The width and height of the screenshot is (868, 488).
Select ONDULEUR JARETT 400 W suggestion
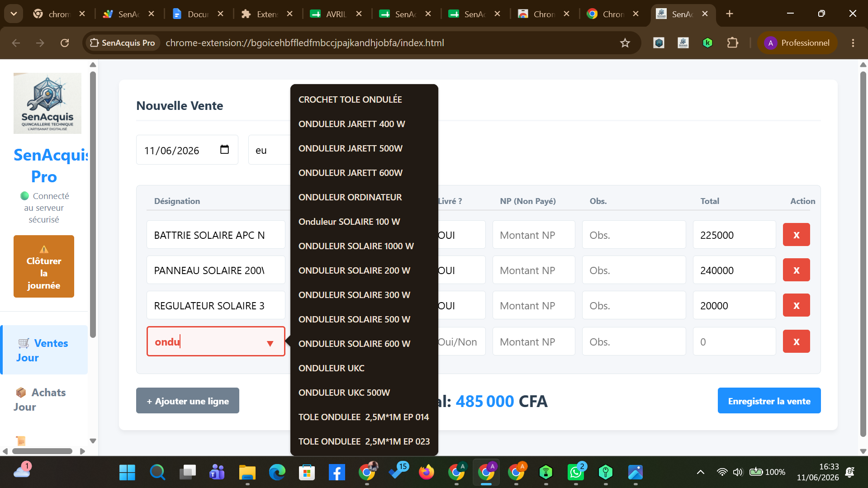pos(364,124)
